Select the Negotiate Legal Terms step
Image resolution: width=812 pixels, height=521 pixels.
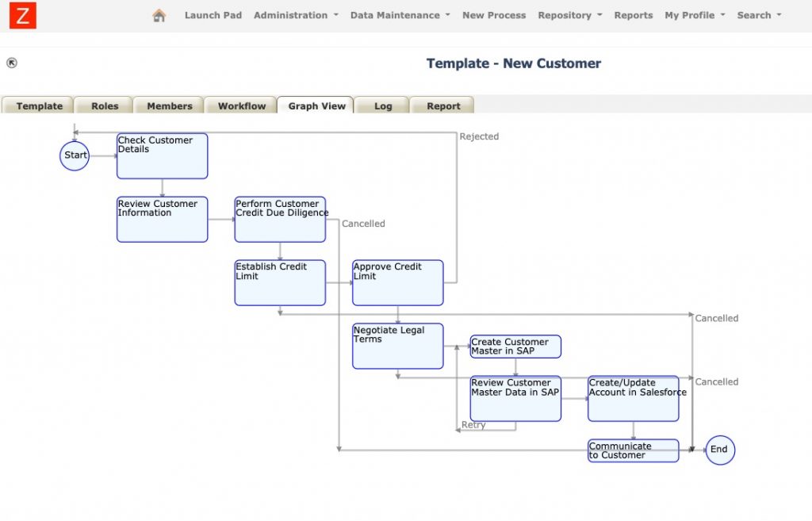coord(398,346)
